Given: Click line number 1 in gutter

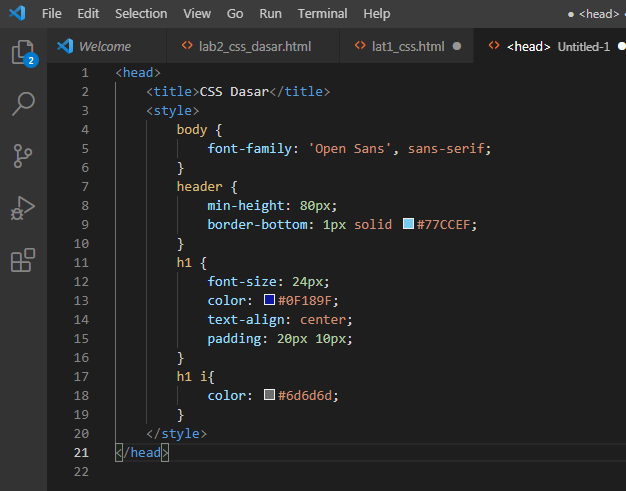Looking at the screenshot, I should point(85,73).
